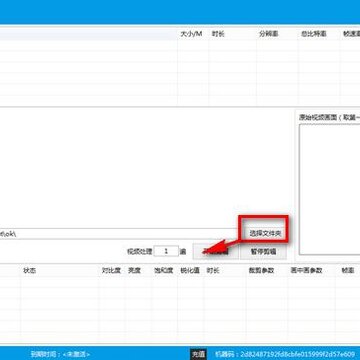Focus the 视频处理 pass count field
The height and width of the screenshot is (360, 360).
click(166, 251)
